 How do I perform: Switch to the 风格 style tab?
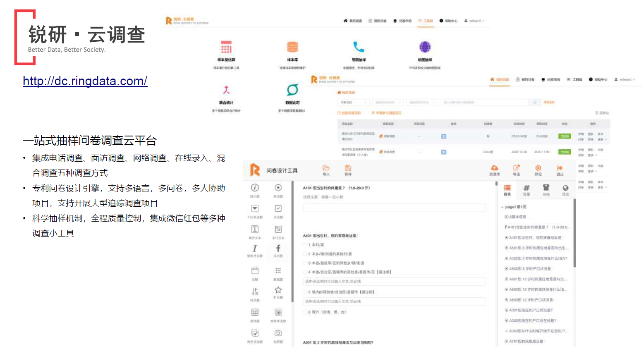(546, 190)
